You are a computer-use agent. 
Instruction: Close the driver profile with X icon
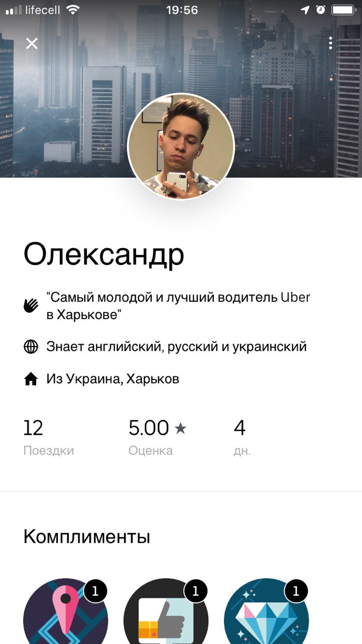click(32, 44)
